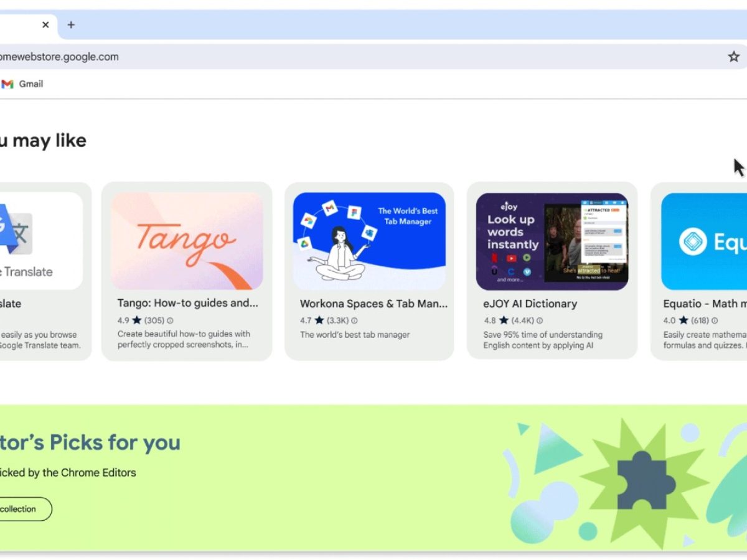Open a new tab with plus button
Screen dimensions: 747x560
tap(71, 25)
